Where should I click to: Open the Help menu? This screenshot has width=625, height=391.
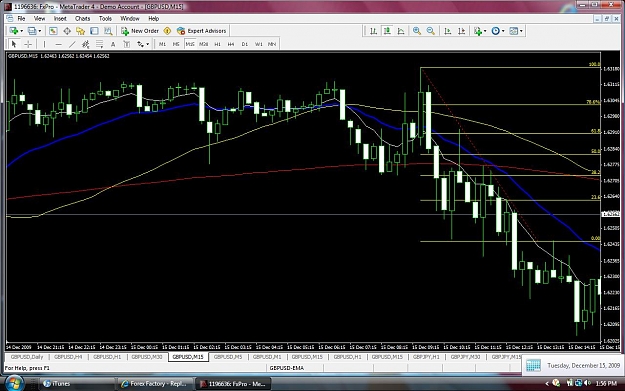pyautogui.click(x=153, y=18)
